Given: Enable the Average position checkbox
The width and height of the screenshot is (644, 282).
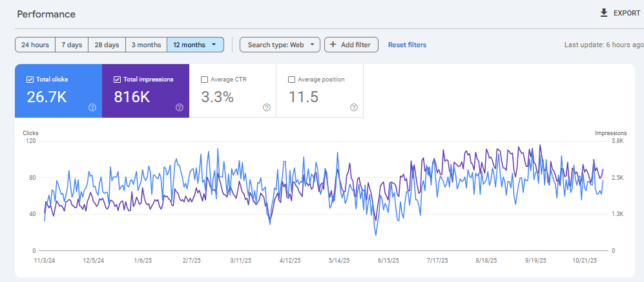Looking at the screenshot, I should (x=291, y=80).
